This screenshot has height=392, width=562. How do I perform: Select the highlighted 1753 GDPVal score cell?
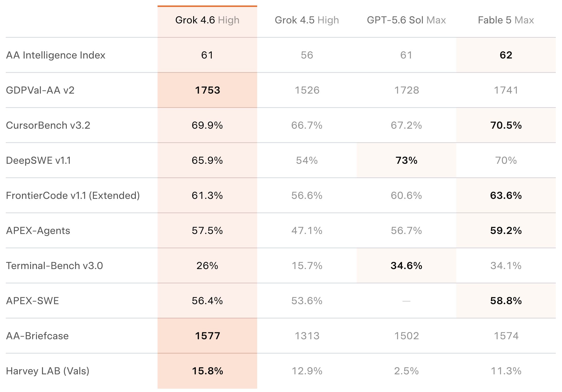[x=207, y=90]
